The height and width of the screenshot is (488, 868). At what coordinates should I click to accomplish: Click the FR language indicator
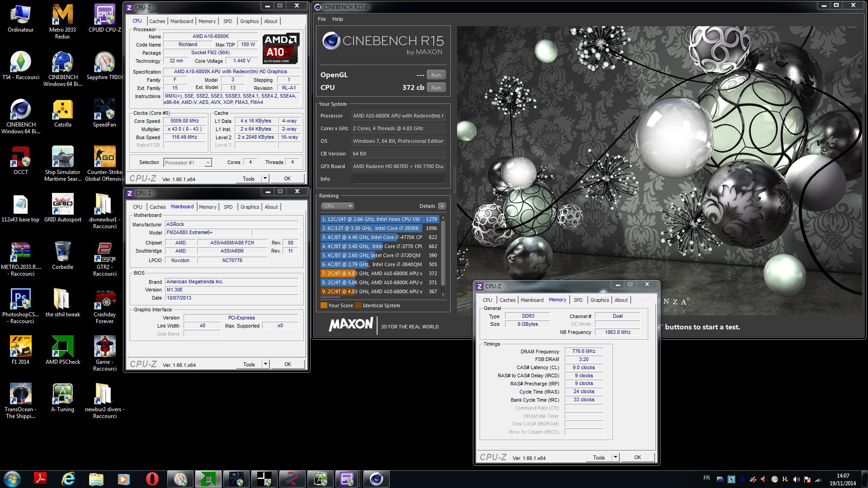[x=707, y=478]
